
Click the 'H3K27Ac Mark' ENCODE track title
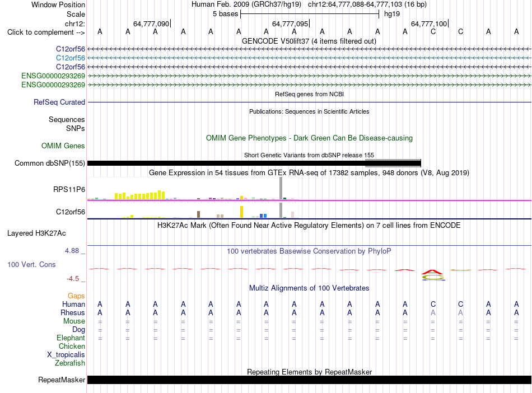coord(309,226)
